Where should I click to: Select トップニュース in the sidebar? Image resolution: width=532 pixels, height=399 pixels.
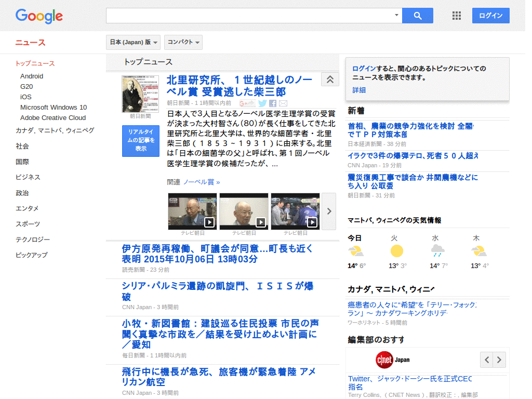click(x=35, y=63)
